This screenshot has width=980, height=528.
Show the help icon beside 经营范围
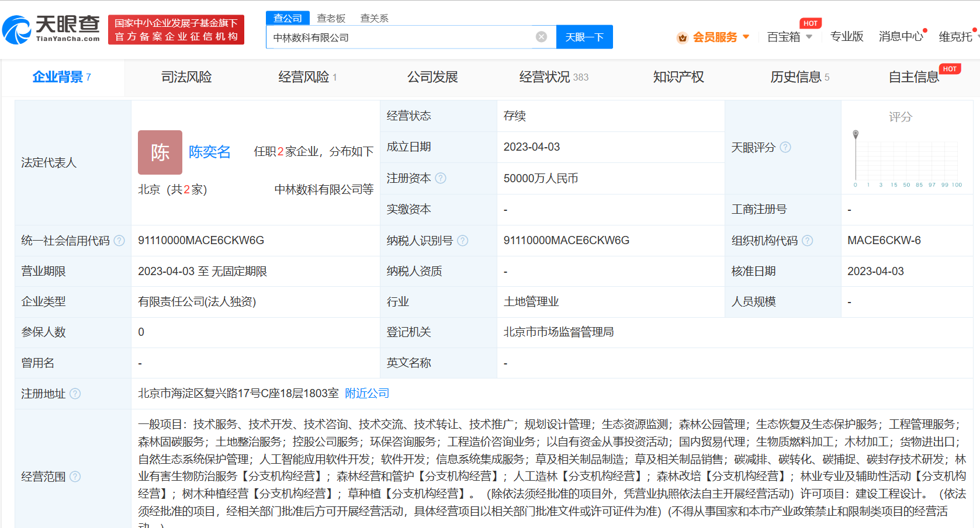tap(75, 477)
